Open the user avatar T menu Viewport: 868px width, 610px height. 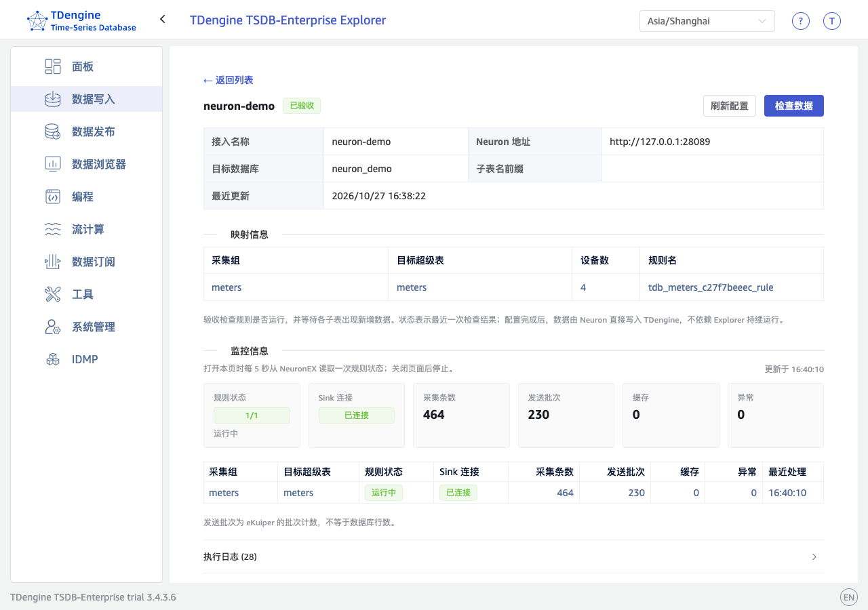coord(832,21)
